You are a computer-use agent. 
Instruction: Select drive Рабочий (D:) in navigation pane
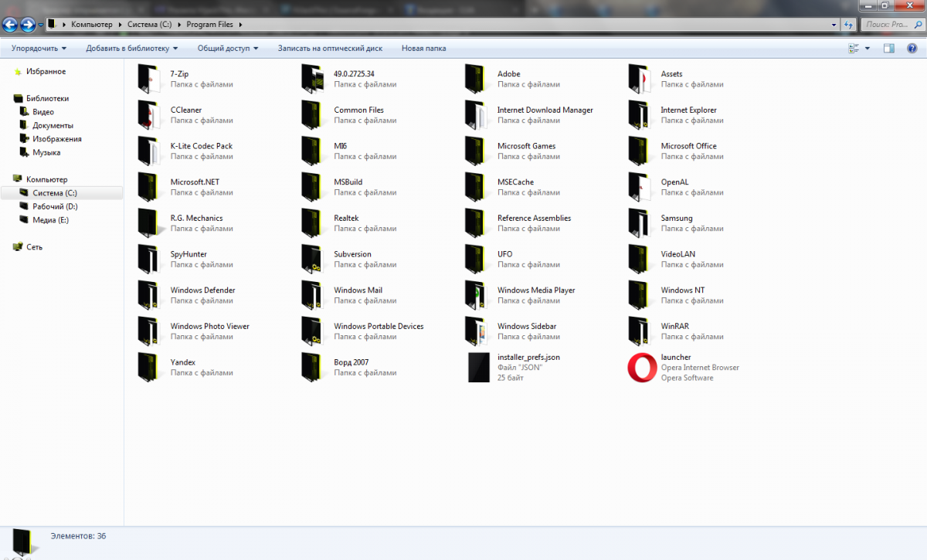tap(54, 206)
